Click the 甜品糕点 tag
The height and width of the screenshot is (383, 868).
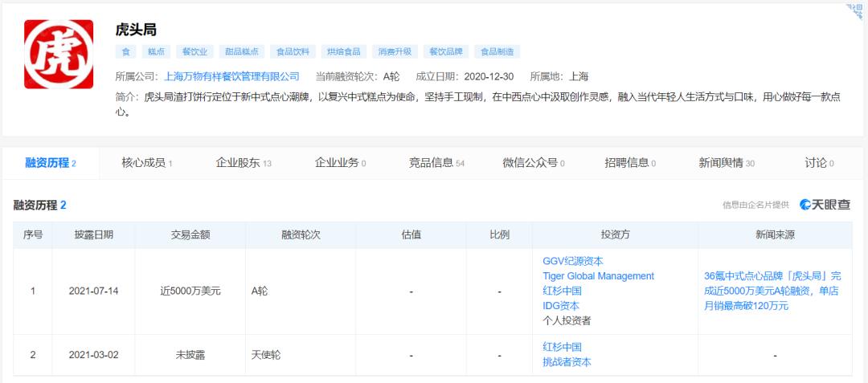coord(241,52)
